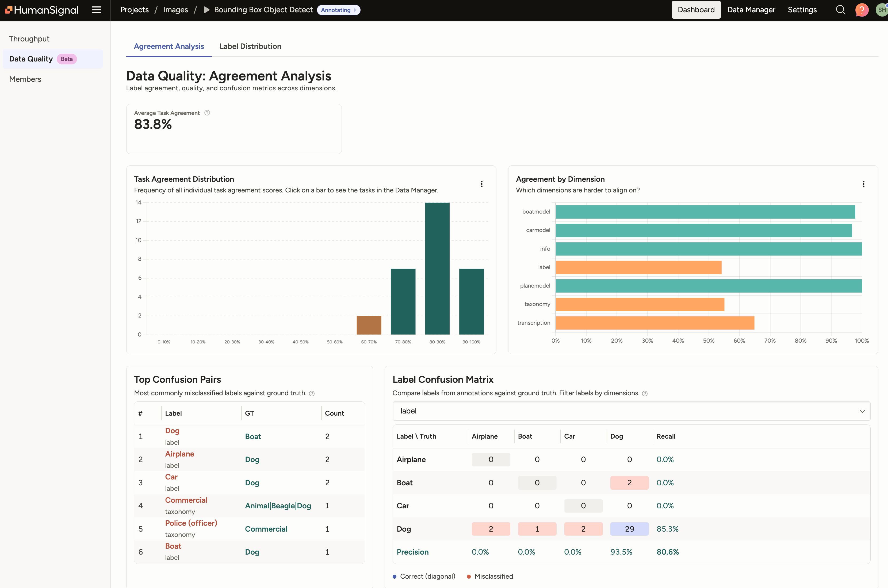Click Top Confusion Pairs info icon
This screenshot has height=588, width=888.
(312, 393)
